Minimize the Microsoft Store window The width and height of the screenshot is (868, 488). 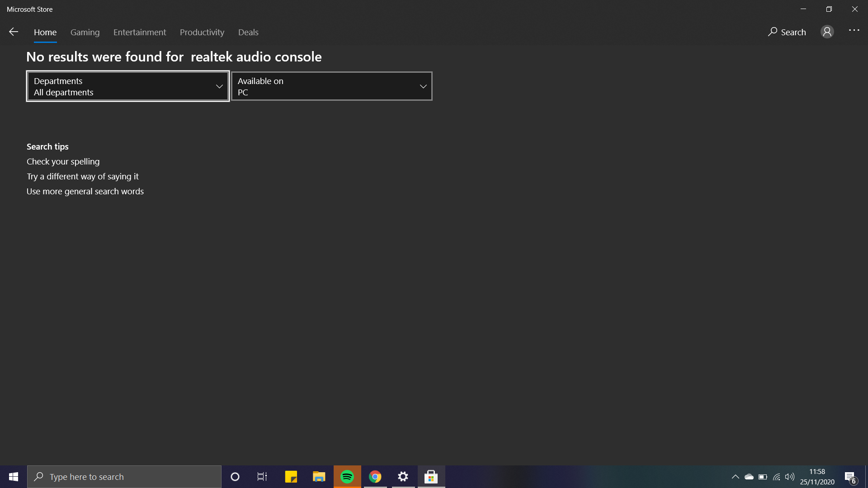pos(803,9)
